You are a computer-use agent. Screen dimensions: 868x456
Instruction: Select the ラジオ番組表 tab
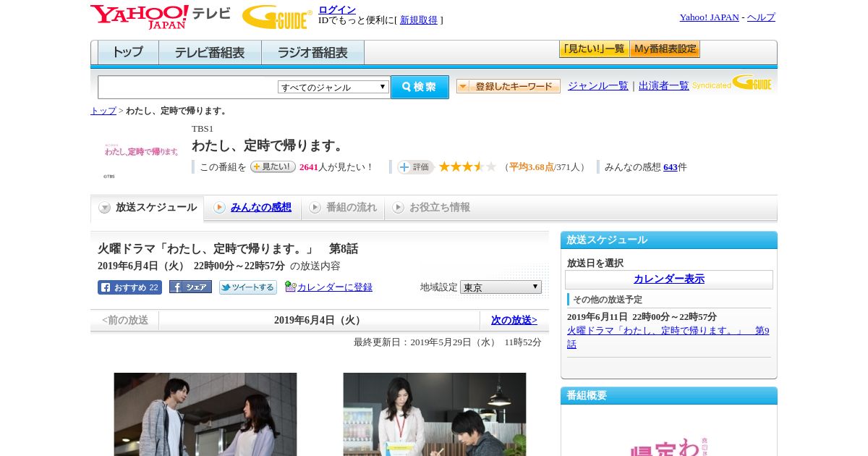pyautogui.click(x=312, y=53)
